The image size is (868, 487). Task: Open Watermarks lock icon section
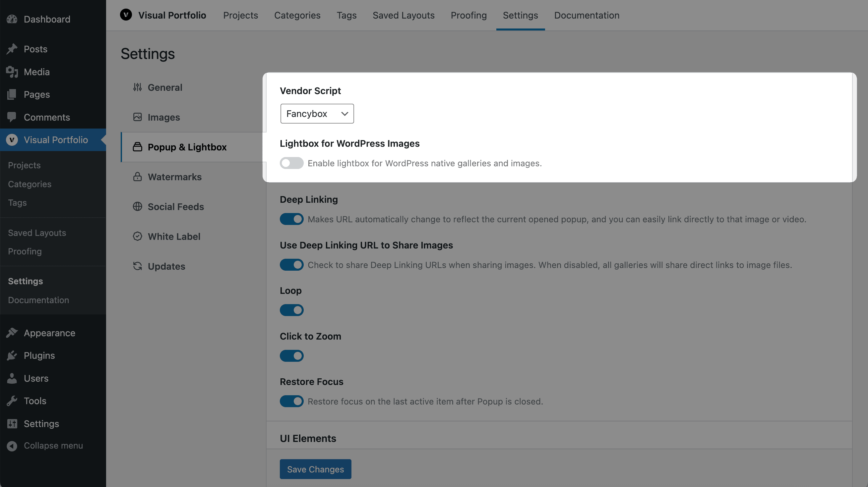pyautogui.click(x=137, y=177)
